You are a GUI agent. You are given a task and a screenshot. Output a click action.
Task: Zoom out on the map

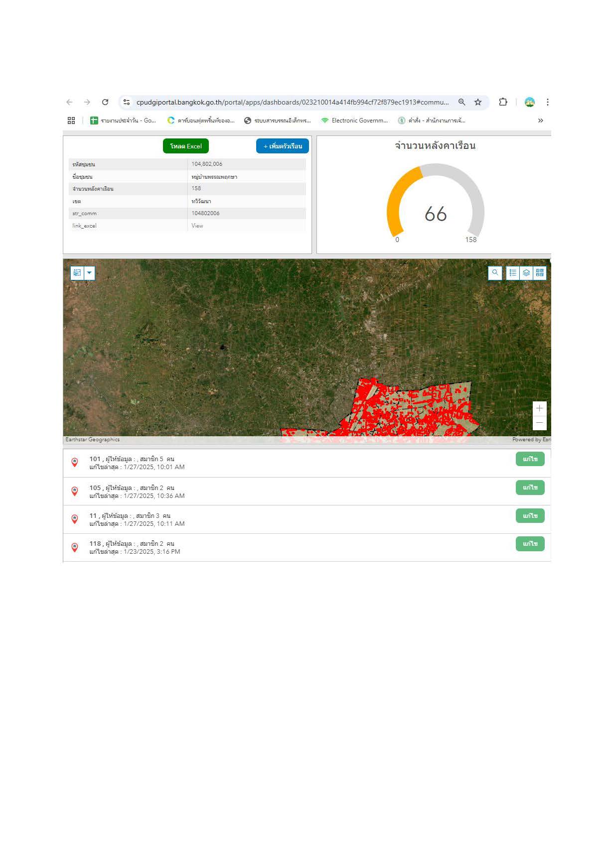[539, 423]
